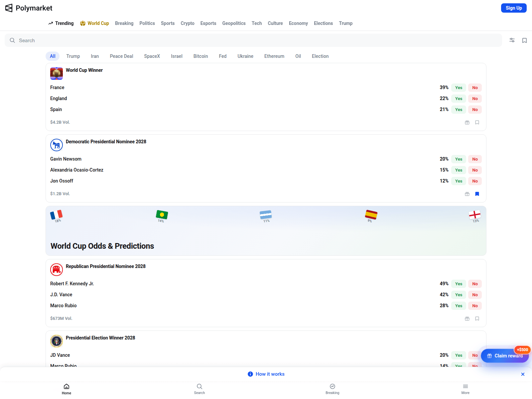This screenshot has width=532, height=399.
Task: Open the World Cup category tab
Action: pyautogui.click(x=94, y=23)
